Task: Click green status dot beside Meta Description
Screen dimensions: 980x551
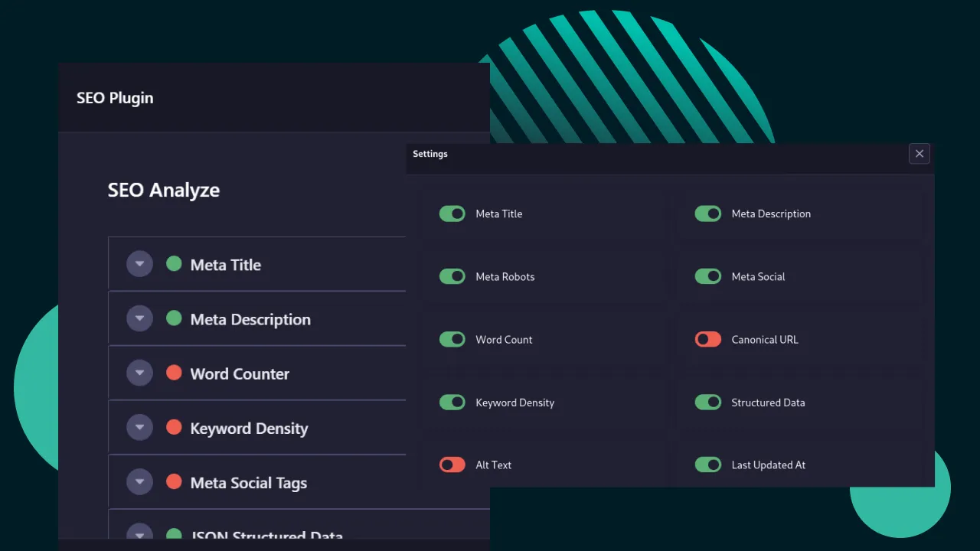Action: [x=174, y=318]
